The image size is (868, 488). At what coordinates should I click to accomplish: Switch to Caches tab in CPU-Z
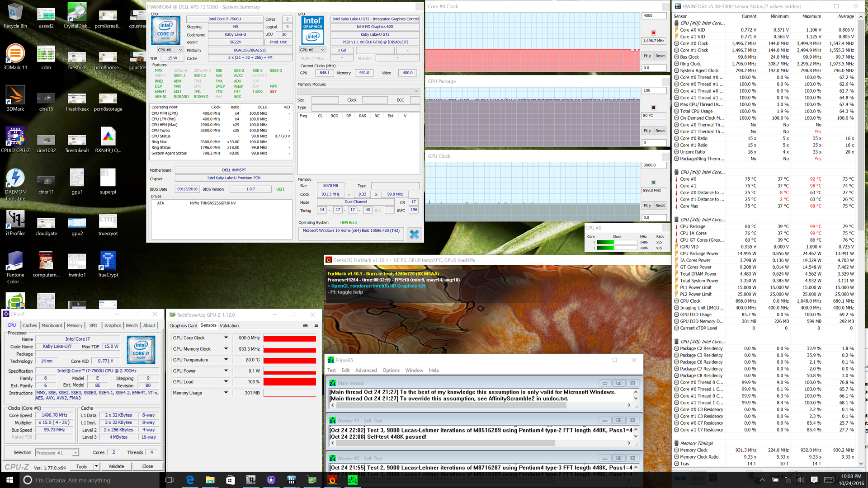pos(30,325)
